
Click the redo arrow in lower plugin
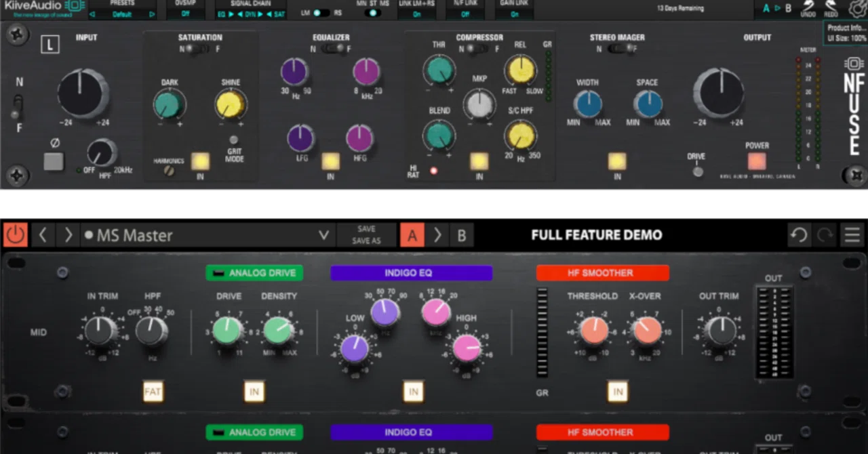click(825, 235)
